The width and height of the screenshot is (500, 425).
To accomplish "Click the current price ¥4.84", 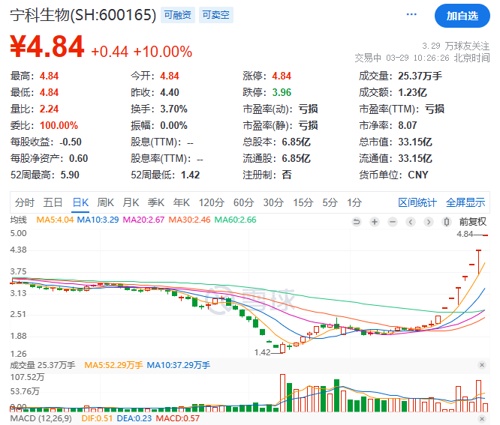I will (x=47, y=47).
